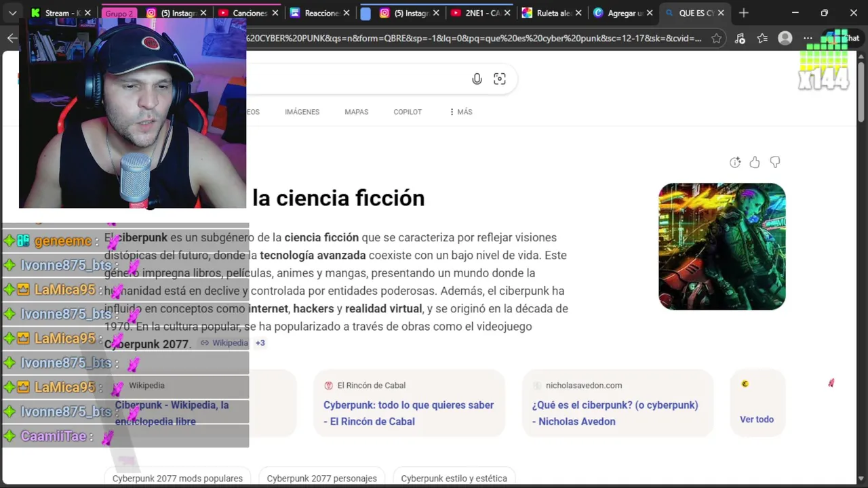The width and height of the screenshot is (868, 488).
Task: Like the answer with thumbs up
Action: (x=755, y=162)
